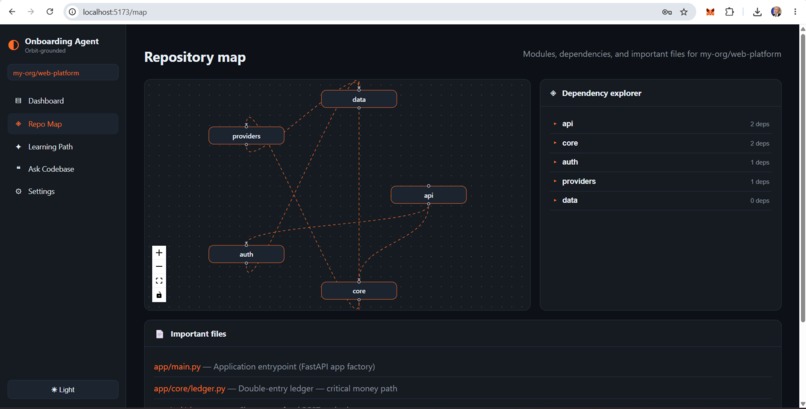The width and height of the screenshot is (806, 409).
Task: Expand the providers dependency row
Action: pyautogui.click(x=661, y=181)
